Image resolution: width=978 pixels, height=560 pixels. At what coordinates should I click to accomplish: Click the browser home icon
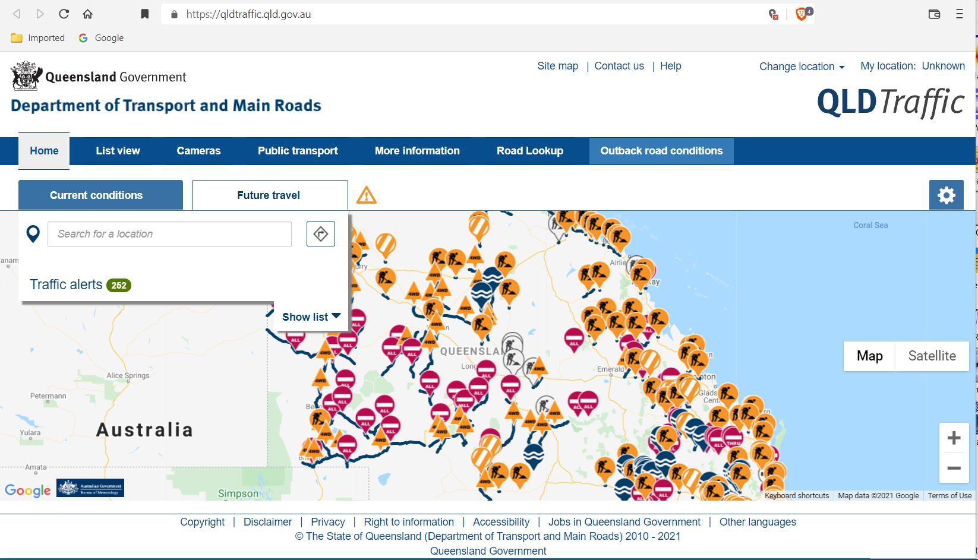tap(87, 14)
